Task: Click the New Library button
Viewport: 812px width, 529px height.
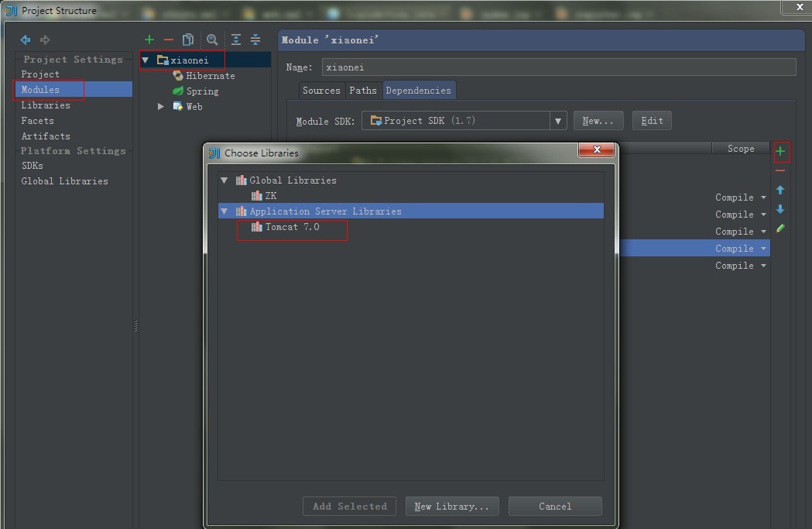Action: (452, 507)
